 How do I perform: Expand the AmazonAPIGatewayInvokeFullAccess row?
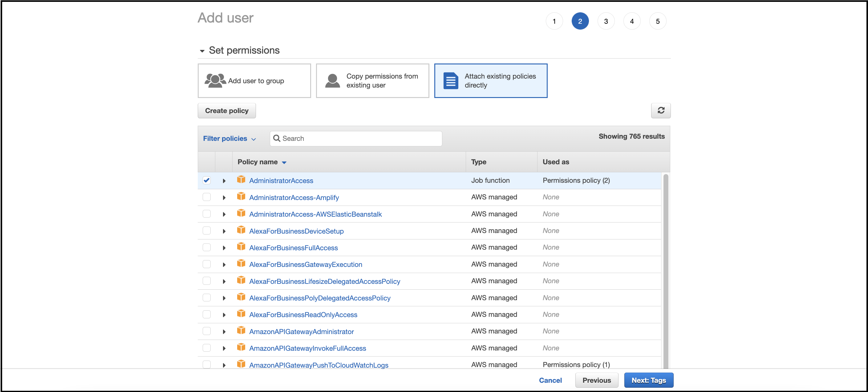(x=224, y=349)
